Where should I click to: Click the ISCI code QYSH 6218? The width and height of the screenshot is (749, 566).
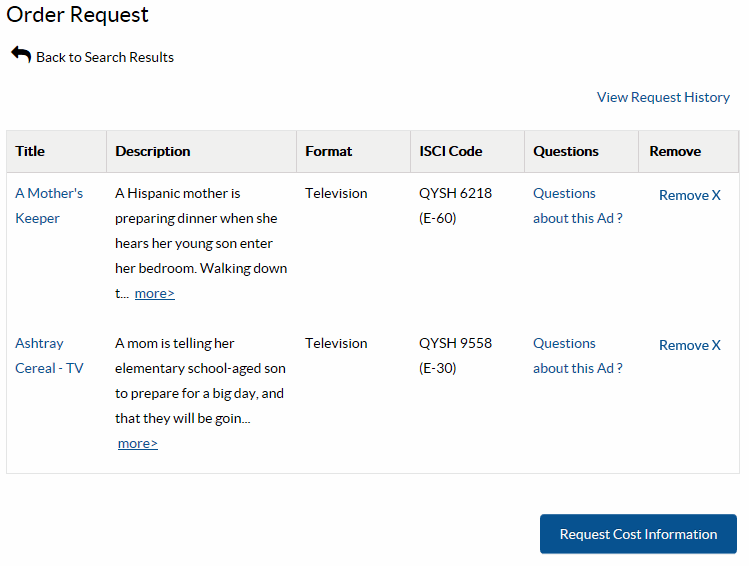455,193
